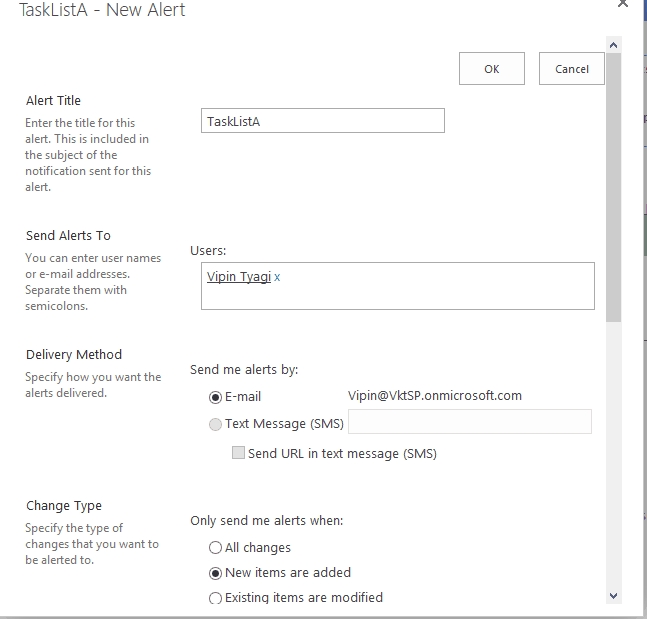Select New items are added option
The height and width of the screenshot is (619, 647).
pyautogui.click(x=215, y=573)
